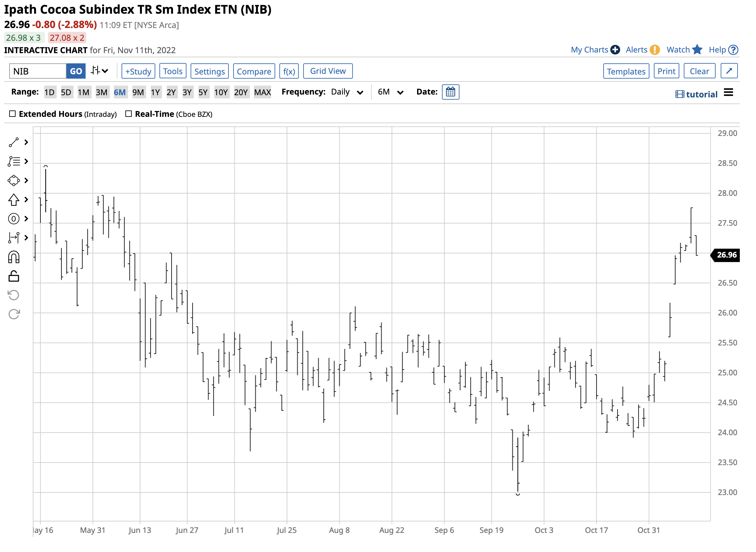Open the hamburger menu next to tutorial

728,93
